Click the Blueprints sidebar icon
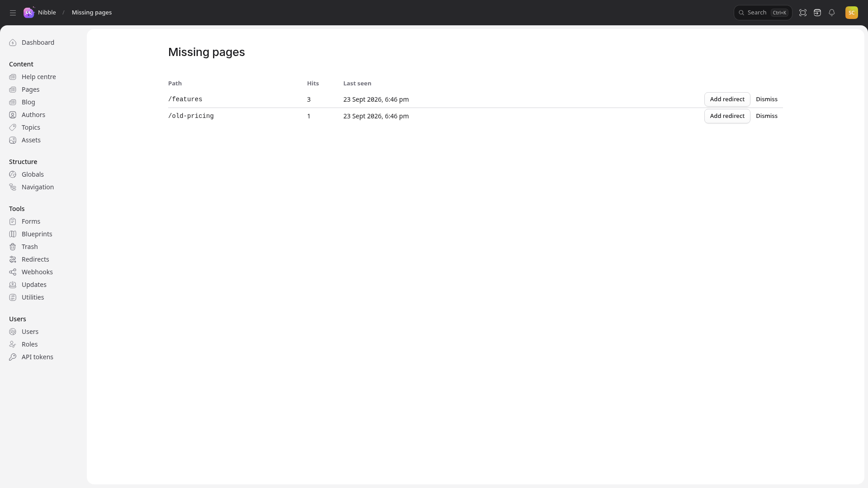 tap(13, 234)
